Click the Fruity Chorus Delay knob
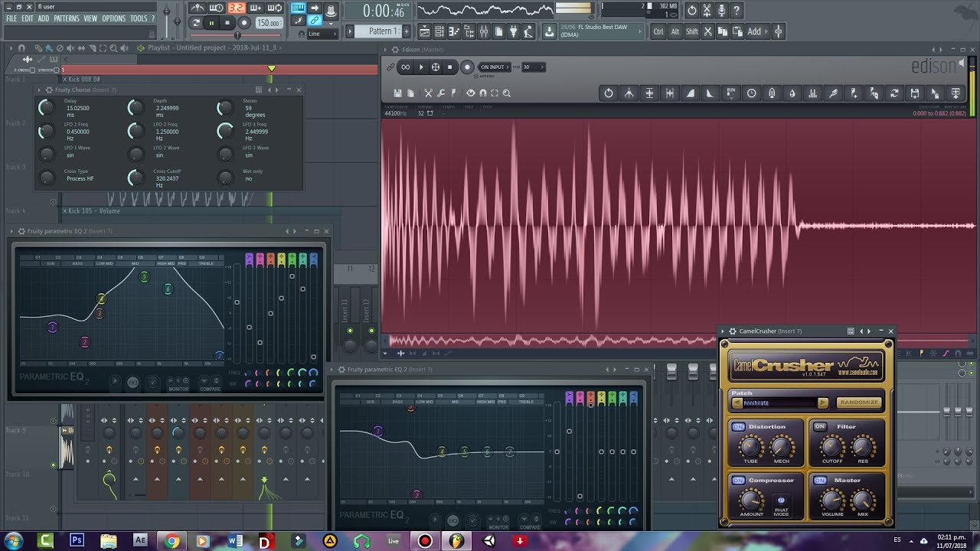The height and width of the screenshot is (551, 980). (47, 108)
